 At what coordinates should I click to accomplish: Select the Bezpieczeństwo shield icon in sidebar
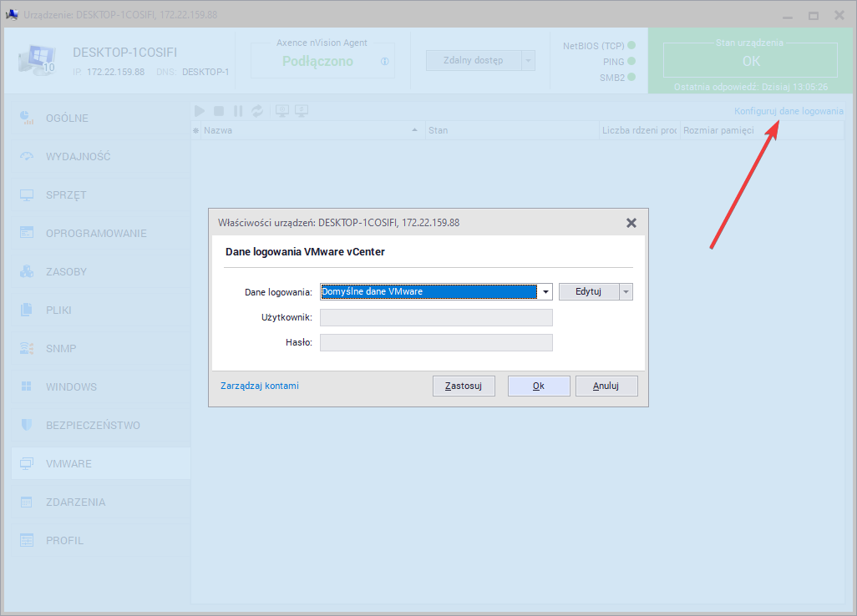coord(27,425)
